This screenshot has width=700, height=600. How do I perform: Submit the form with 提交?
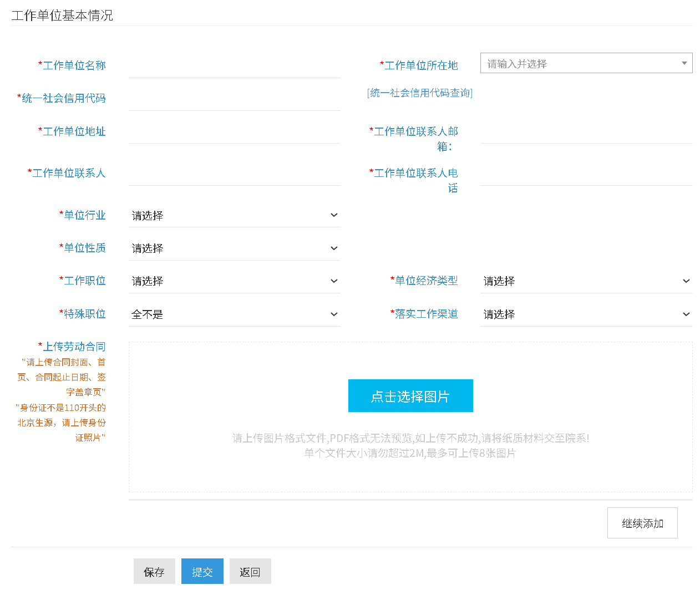(202, 572)
